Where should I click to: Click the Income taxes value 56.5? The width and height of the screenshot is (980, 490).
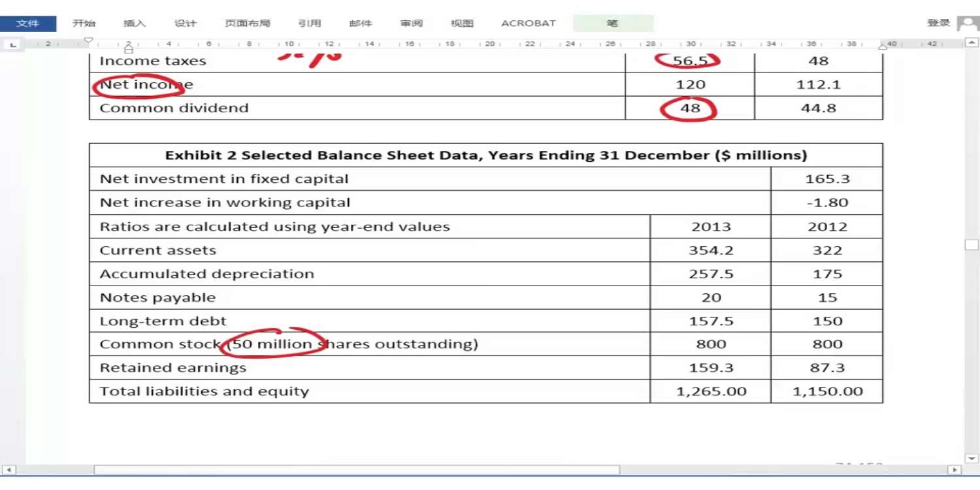[x=691, y=61]
